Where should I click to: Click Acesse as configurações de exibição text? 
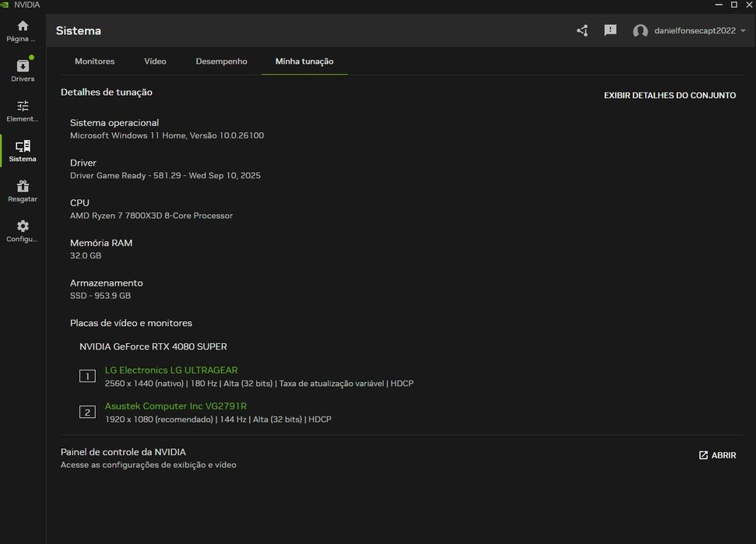[x=149, y=465]
